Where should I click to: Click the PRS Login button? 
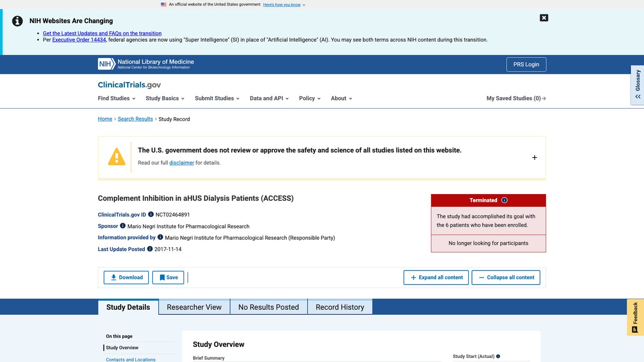[x=526, y=64]
